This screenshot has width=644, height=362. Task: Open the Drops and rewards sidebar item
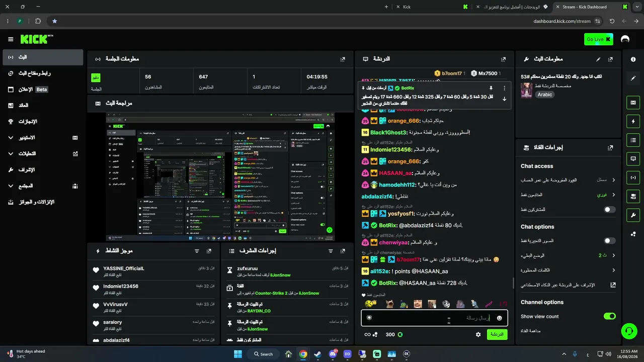(43, 202)
